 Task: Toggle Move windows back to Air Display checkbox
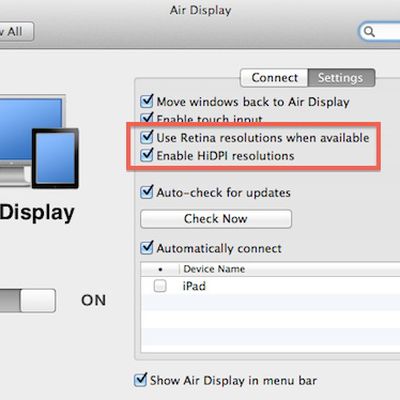tap(147, 101)
